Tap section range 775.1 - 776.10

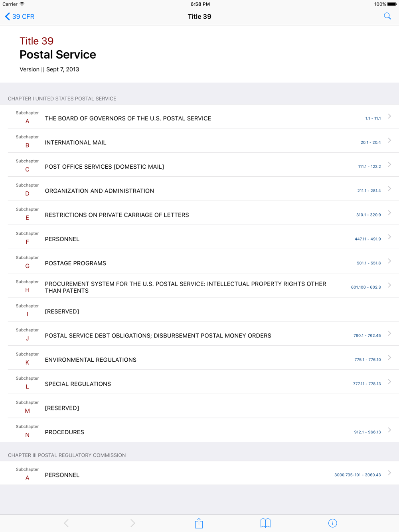367,359
